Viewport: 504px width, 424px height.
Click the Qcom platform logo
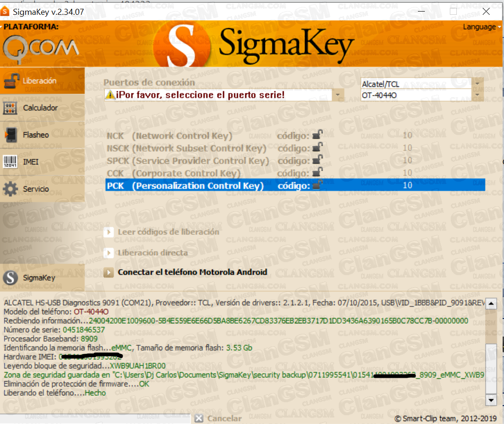(41, 49)
